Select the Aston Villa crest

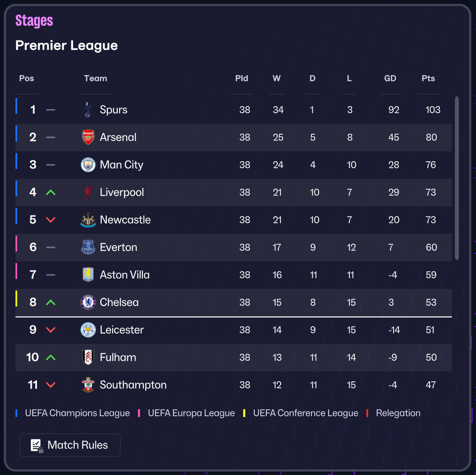pyautogui.click(x=88, y=275)
